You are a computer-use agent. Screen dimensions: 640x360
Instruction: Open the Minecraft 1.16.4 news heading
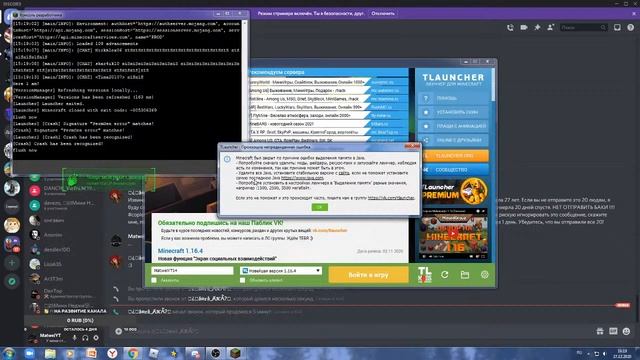(x=180, y=251)
